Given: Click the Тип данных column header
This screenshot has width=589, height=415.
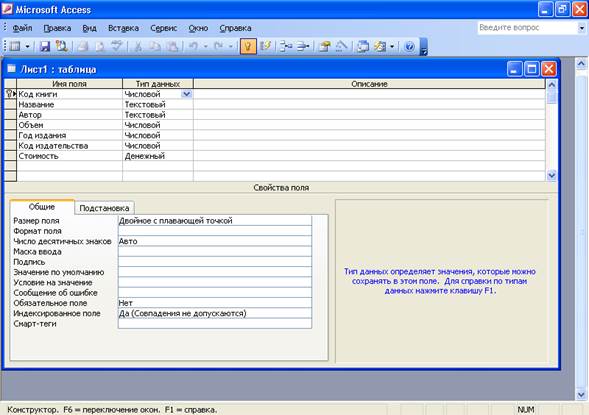Looking at the screenshot, I should coord(158,84).
